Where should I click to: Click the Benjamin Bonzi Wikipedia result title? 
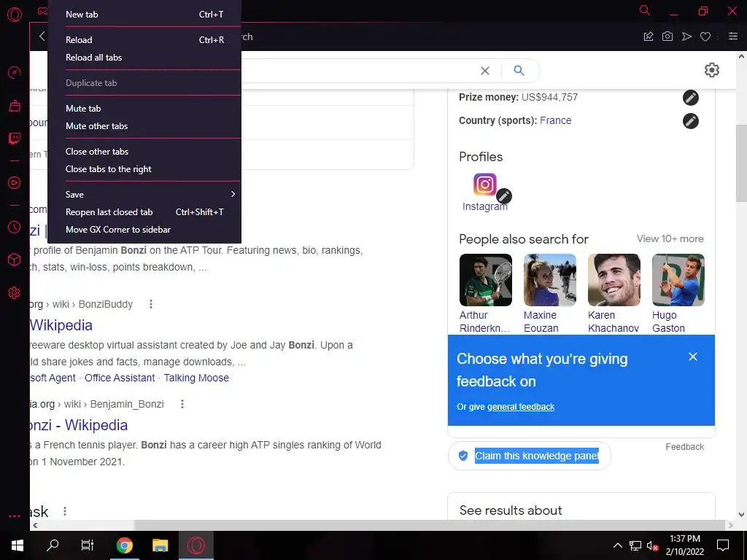pos(79,425)
